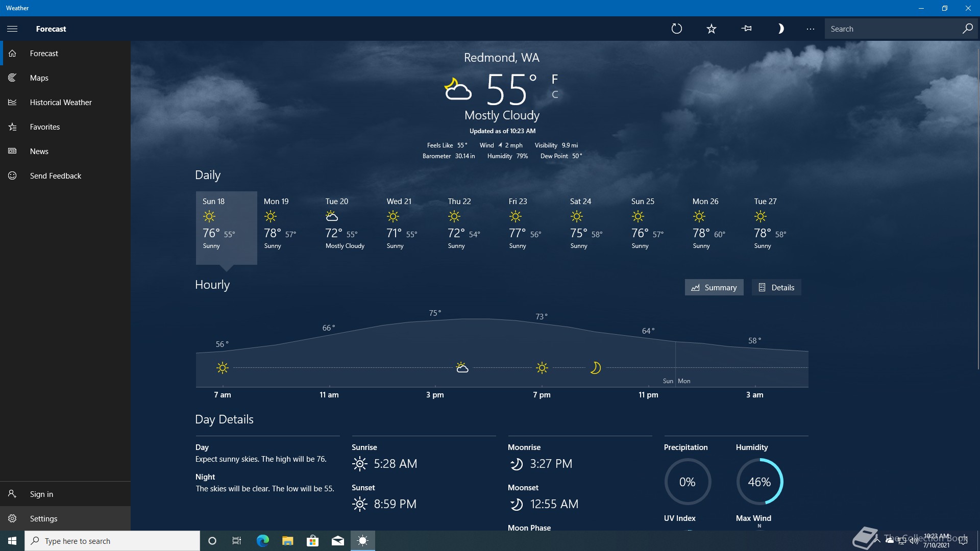980x551 pixels.
Task: Open Microsoft Store from taskbar
Action: [x=312, y=541]
